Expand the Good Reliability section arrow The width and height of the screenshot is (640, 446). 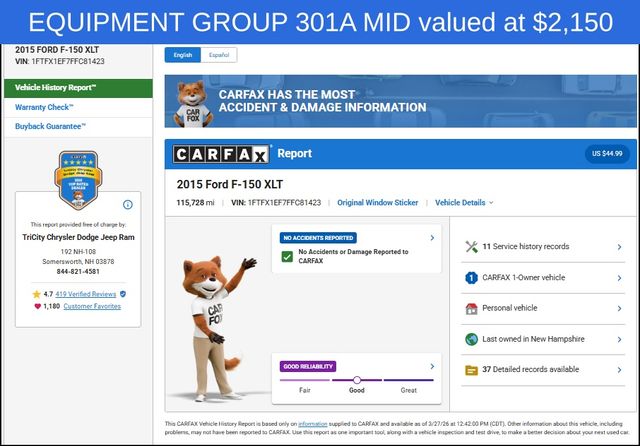pos(432,366)
